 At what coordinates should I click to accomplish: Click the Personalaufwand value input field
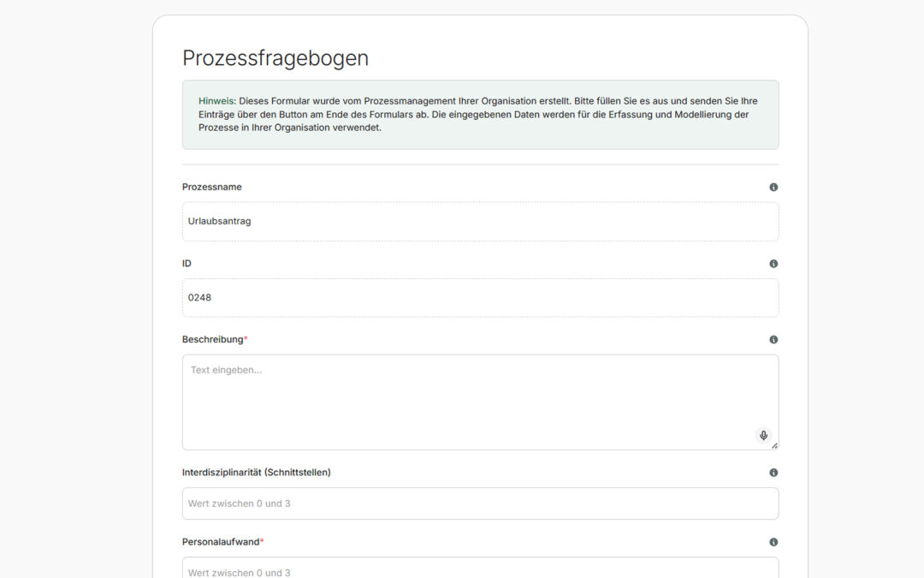point(480,568)
